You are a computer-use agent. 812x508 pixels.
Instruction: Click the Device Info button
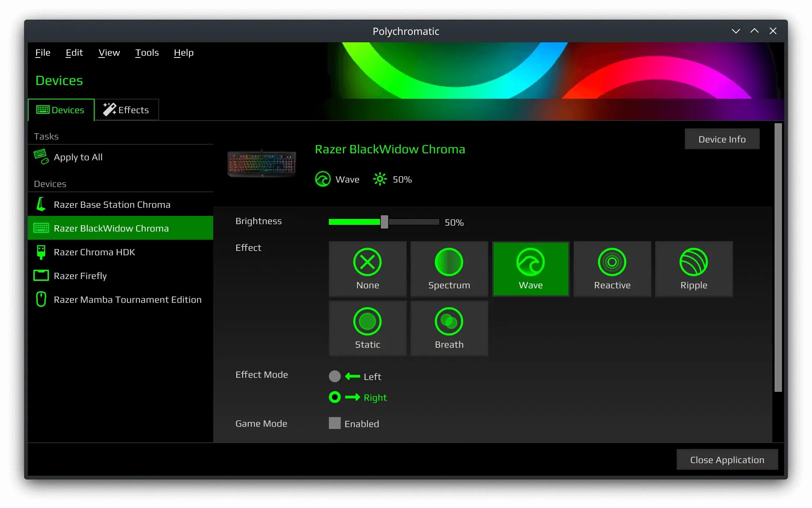722,139
